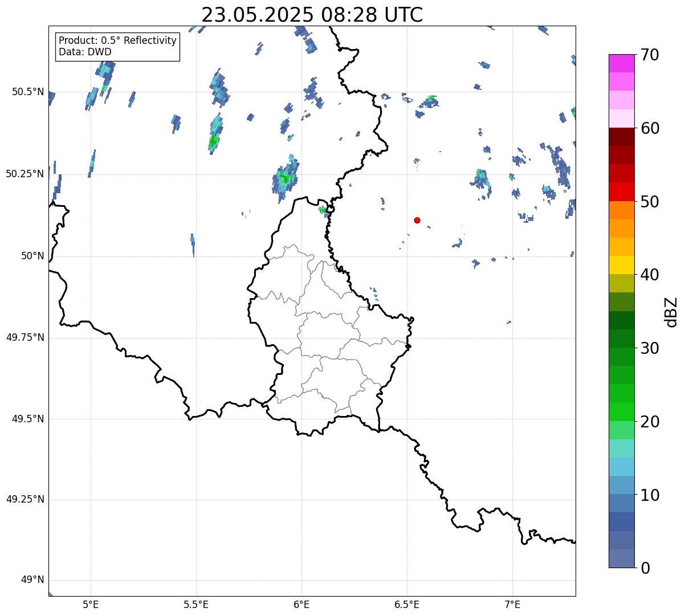Click the 49.75°N latitude label
Image resolution: width=685 pixels, height=616 pixels.
[x=25, y=337]
